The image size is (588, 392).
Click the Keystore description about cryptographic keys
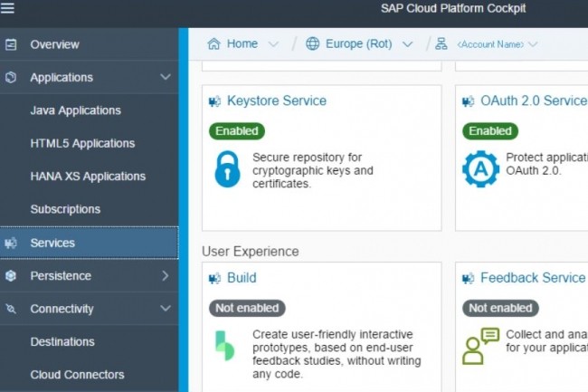coord(313,170)
